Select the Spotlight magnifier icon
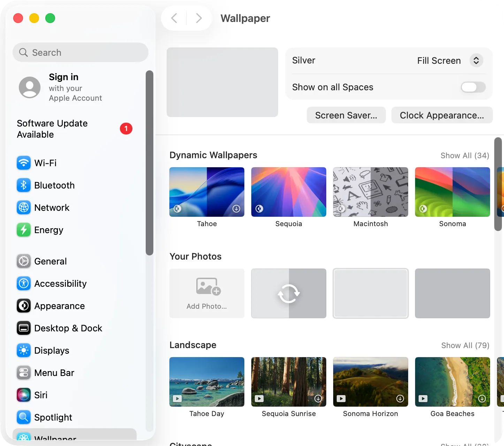The width and height of the screenshot is (504, 446). tap(24, 417)
